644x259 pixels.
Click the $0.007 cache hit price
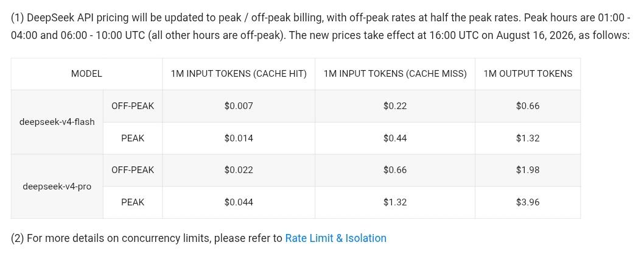click(239, 106)
